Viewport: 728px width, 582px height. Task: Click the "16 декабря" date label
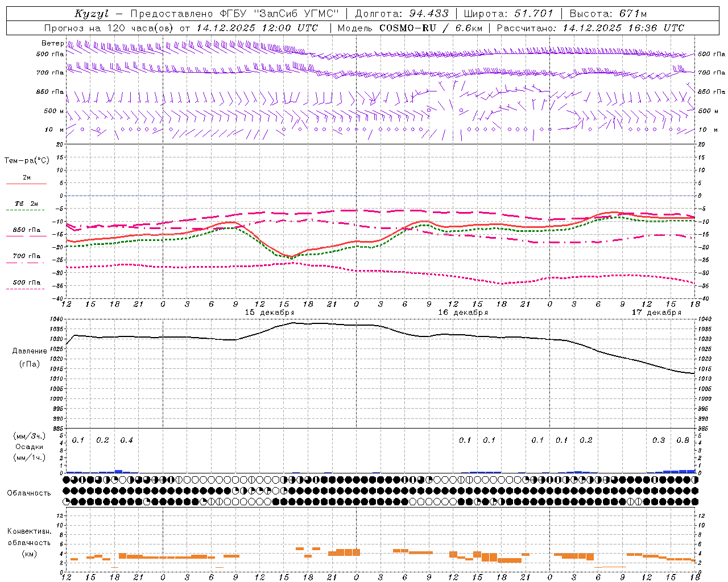[463, 313]
